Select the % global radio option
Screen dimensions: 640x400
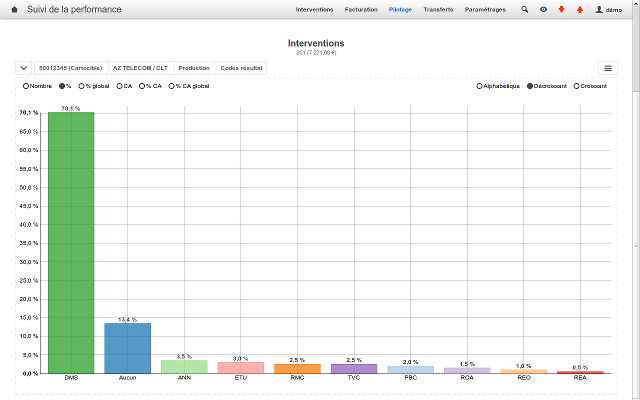94,86
